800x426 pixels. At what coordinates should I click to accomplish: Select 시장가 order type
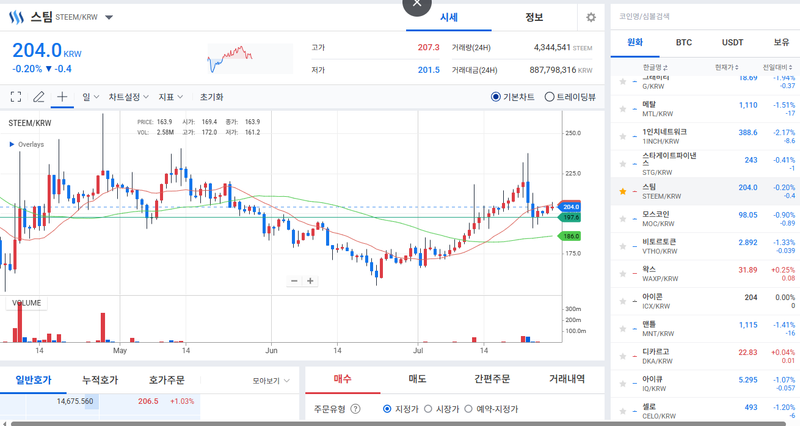pos(428,409)
